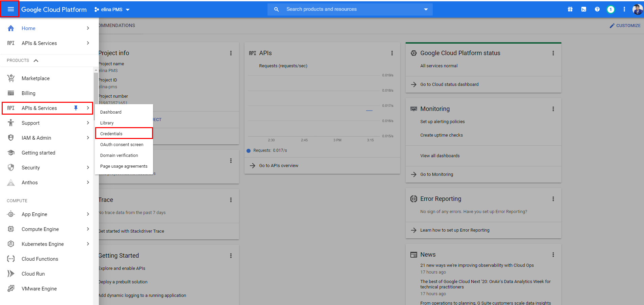The height and width of the screenshot is (305, 644).
Task: Click Create uptime checks link
Action: [x=442, y=135]
